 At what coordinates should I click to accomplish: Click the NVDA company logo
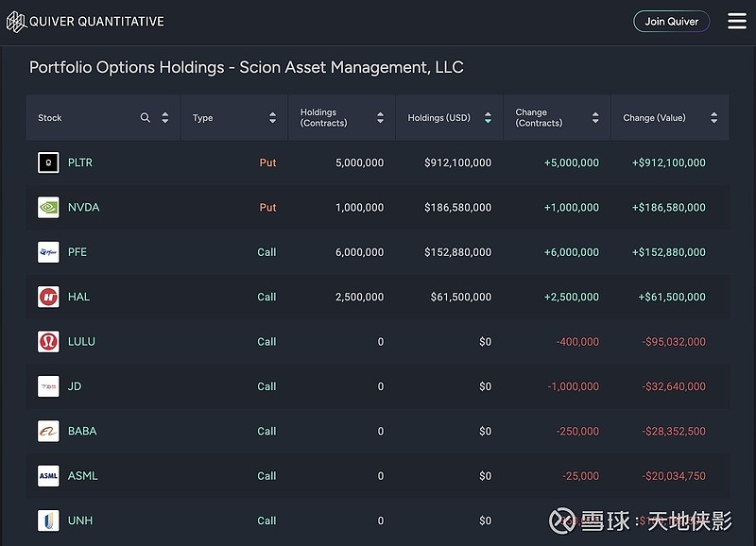click(x=48, y=207)
